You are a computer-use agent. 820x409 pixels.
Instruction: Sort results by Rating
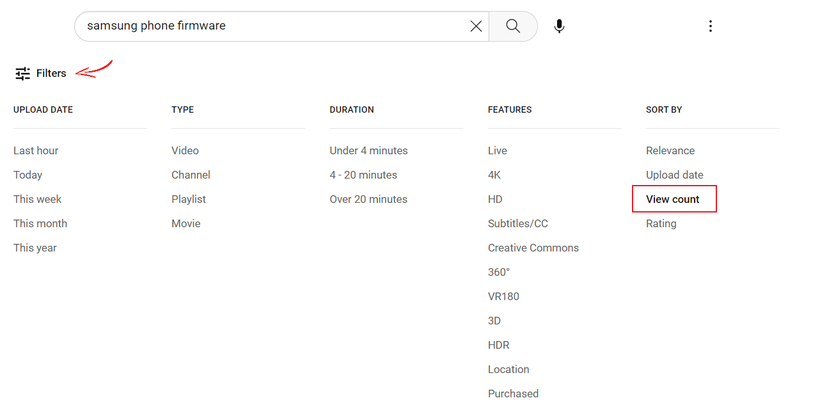point(661,224)
